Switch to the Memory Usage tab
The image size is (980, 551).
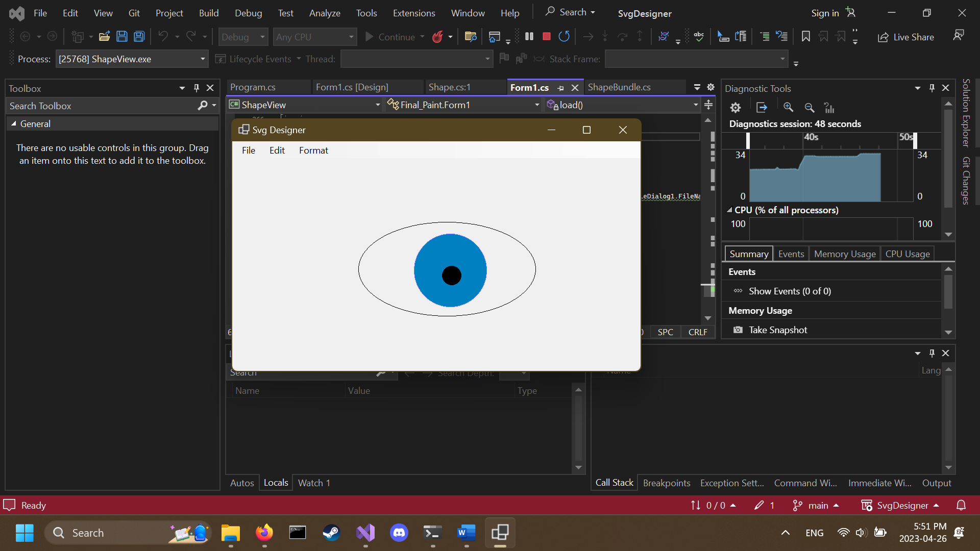(844, 253)
